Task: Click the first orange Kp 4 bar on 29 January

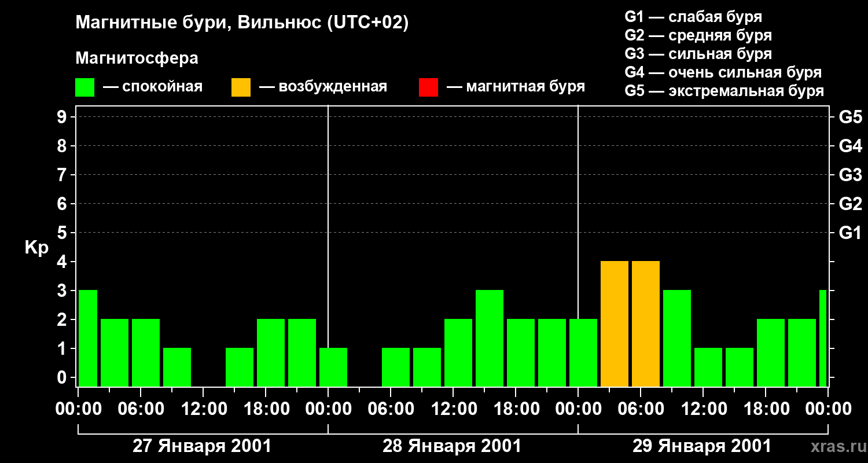Action: [x=615, y=324]
